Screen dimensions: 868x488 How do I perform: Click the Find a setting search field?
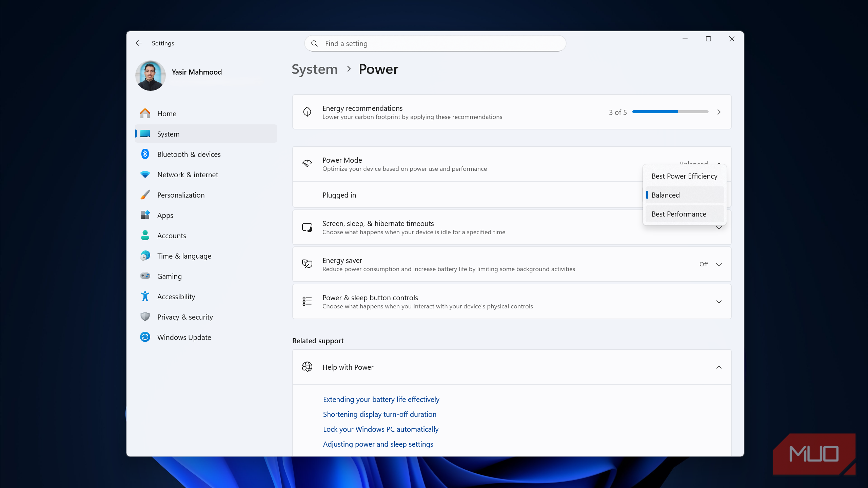(435, 43)
